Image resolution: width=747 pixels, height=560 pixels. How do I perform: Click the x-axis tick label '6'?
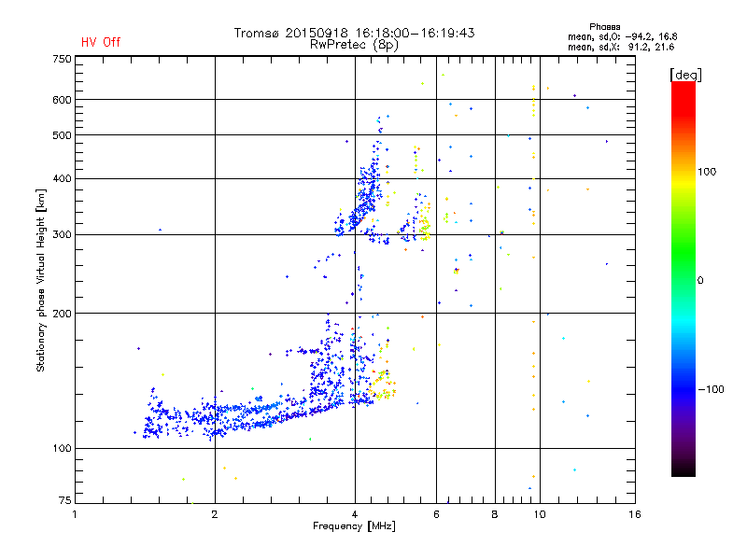pyautogui.click(x=436, y=514)
